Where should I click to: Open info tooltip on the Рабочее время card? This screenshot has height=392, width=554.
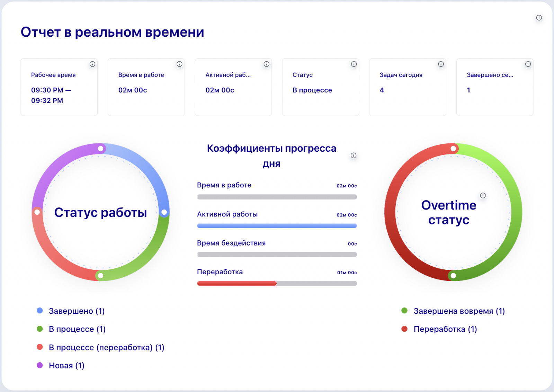coord(92,64)
